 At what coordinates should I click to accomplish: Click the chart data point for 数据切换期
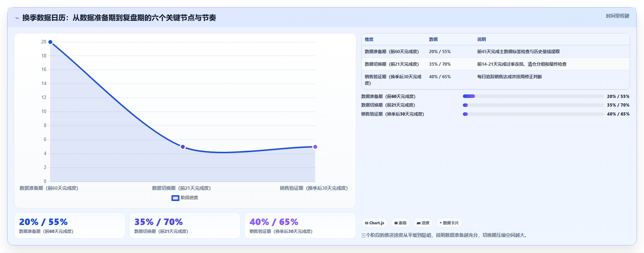coord(183,147)
